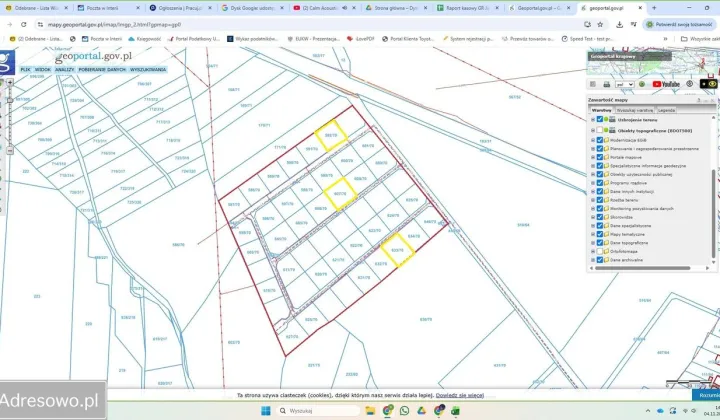The height and width of the screenshot is (420, 720).
Task: Open WhatsApp from the taskbar
Action: 405,410
